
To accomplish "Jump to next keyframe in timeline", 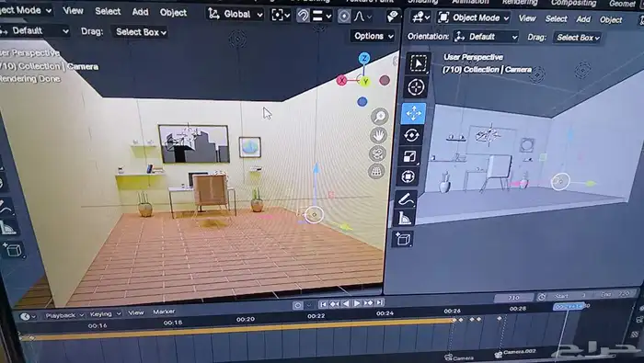I will 368,302.
